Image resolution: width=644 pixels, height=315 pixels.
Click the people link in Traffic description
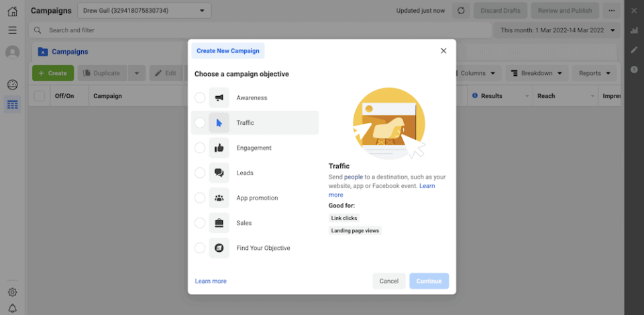354,177
